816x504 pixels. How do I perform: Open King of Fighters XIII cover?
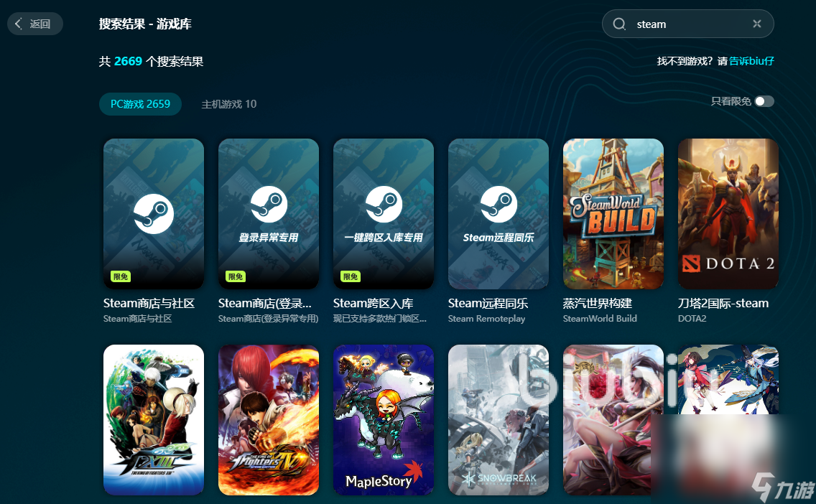pos(154,420)
